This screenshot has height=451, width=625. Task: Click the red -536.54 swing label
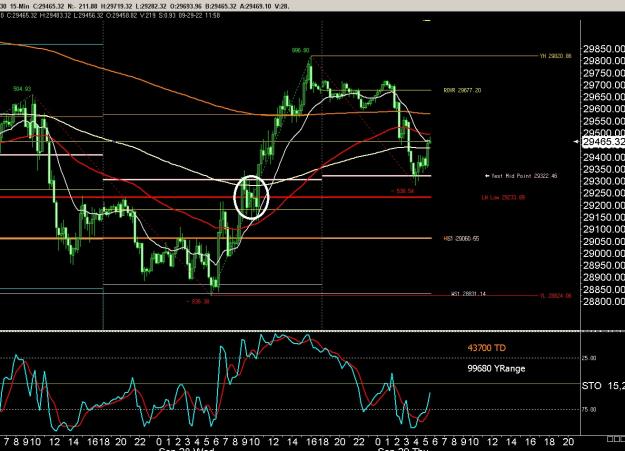tap(403, 191)
